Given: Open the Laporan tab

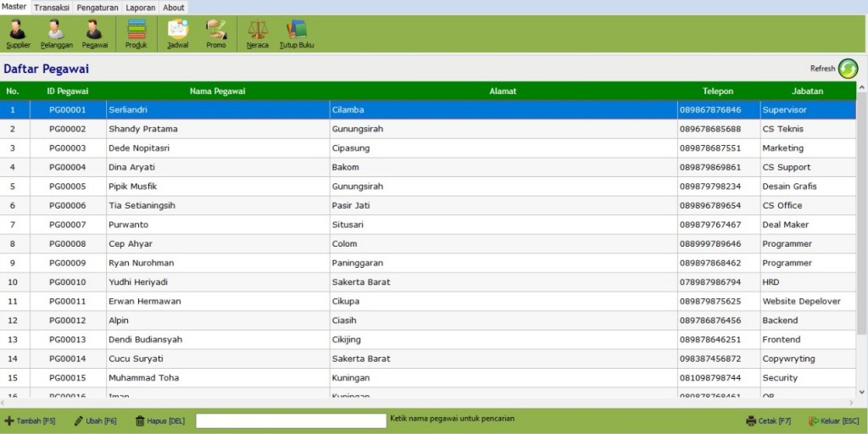Looking at the screenshot, I should pos(140,8).
